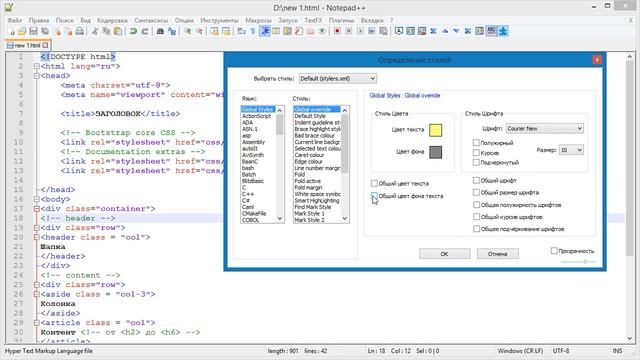Viewport: 640px width, 360px height.
Task: Collapse the html tag fold on line 2
Action: point(37,66)
